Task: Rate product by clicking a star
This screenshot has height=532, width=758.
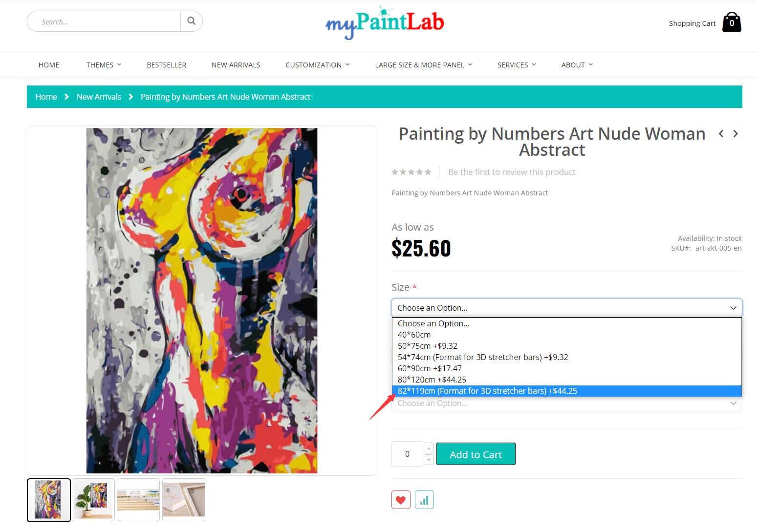Action: 411,172
